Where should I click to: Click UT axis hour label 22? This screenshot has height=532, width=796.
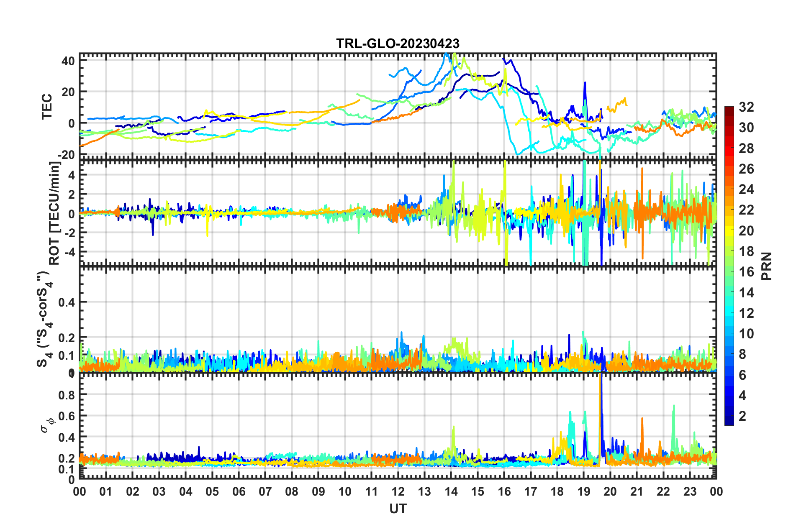click(663, 491)
